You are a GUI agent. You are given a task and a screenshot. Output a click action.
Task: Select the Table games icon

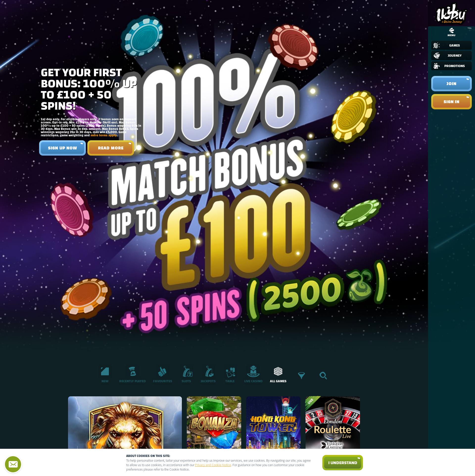(230, 372)
